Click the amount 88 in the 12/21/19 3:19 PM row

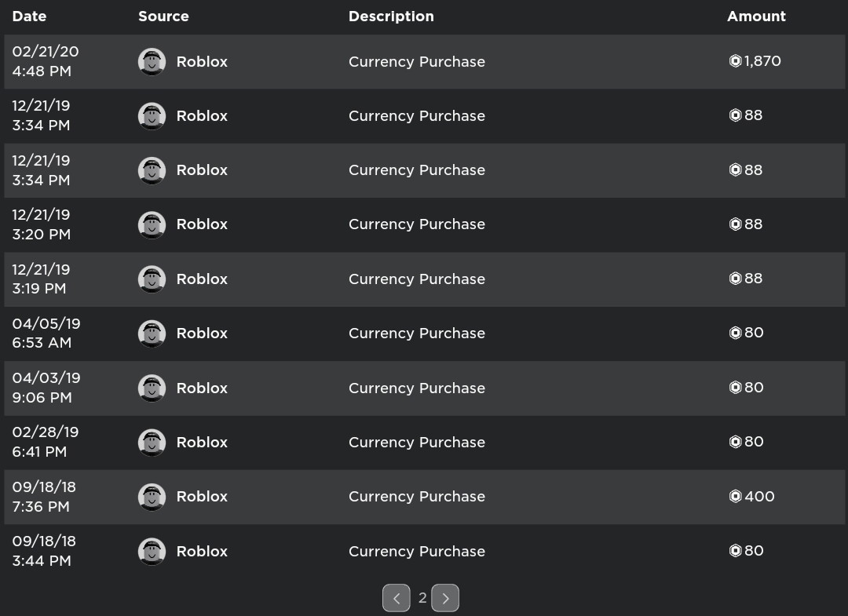point(753,279)
